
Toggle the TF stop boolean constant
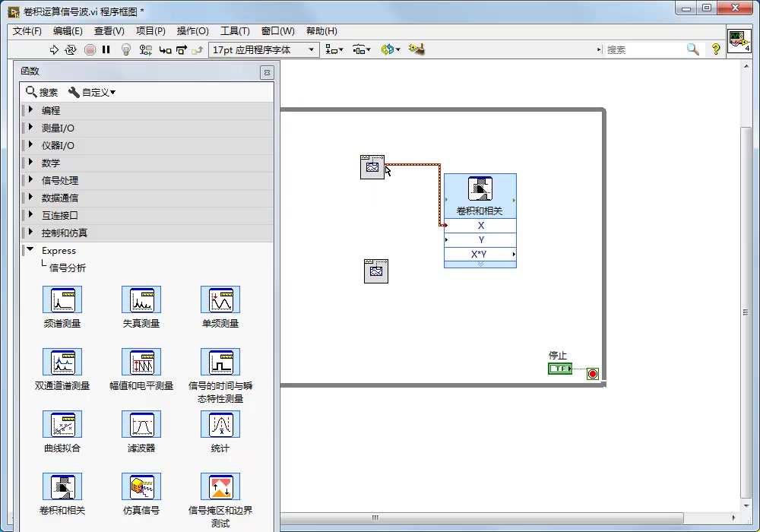coord(559,367)
